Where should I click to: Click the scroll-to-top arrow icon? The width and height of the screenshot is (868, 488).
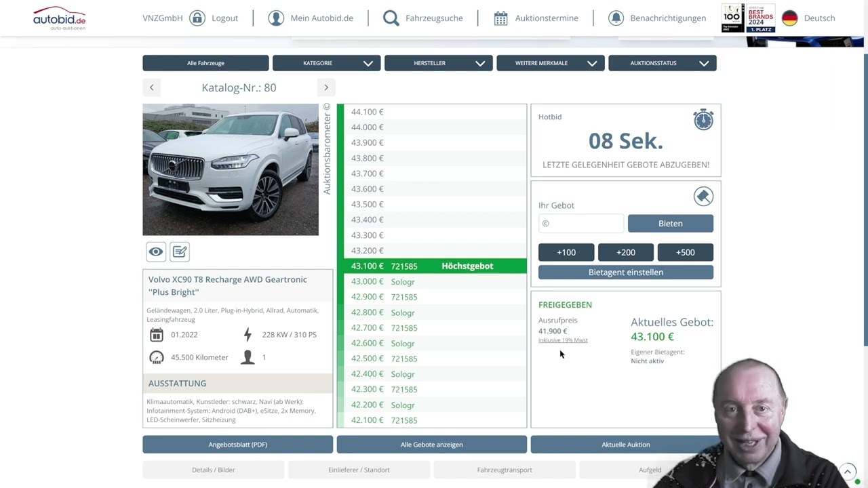pos(848,471)
